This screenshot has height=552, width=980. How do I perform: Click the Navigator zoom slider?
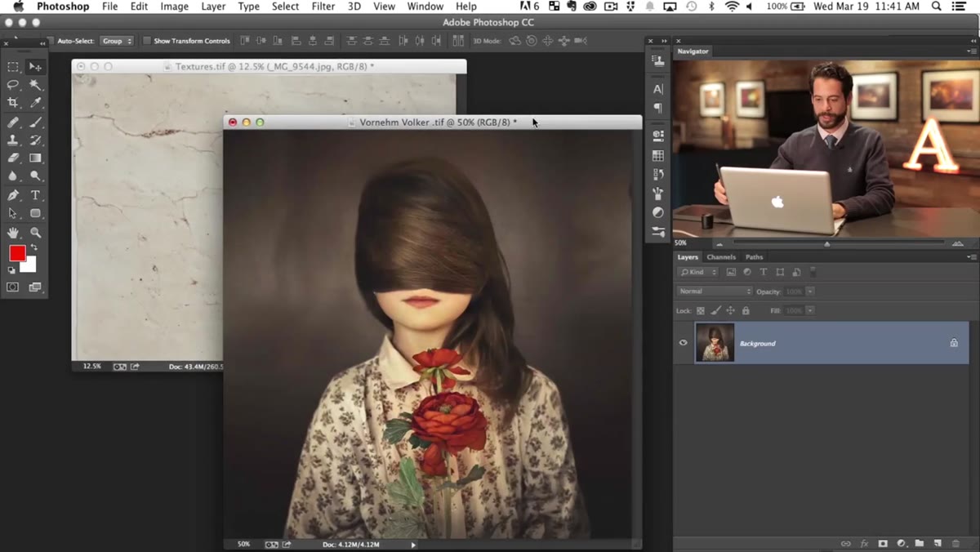pos(826,243)
